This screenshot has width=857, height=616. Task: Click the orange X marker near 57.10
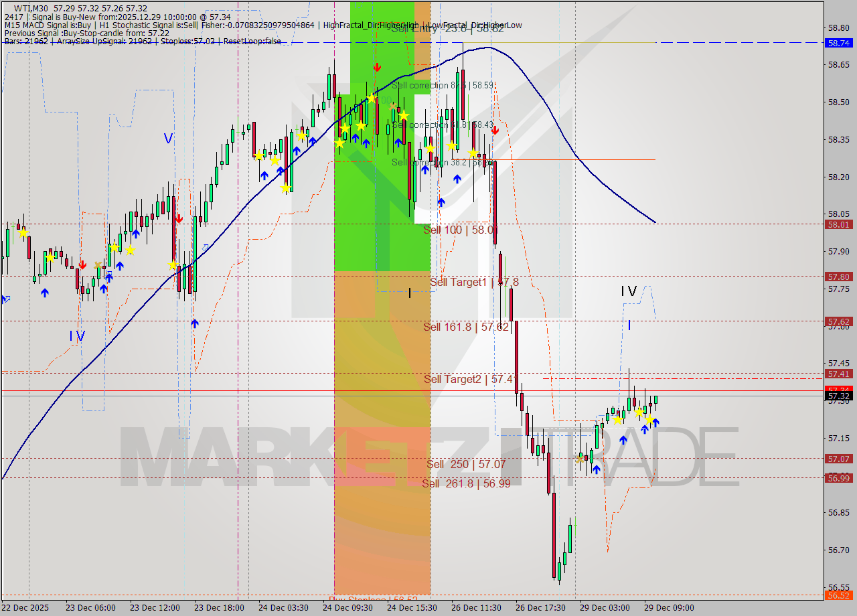[580, 459]
